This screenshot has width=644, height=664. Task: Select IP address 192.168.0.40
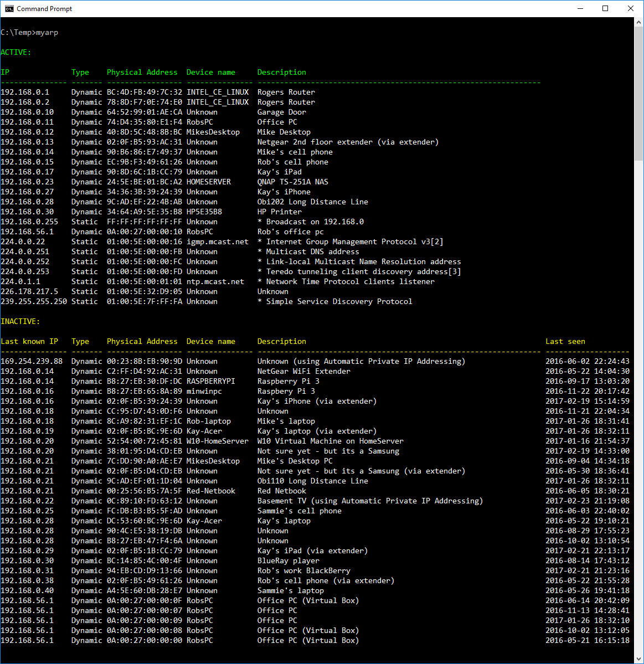pyautogui.click(x=27, y=591)
